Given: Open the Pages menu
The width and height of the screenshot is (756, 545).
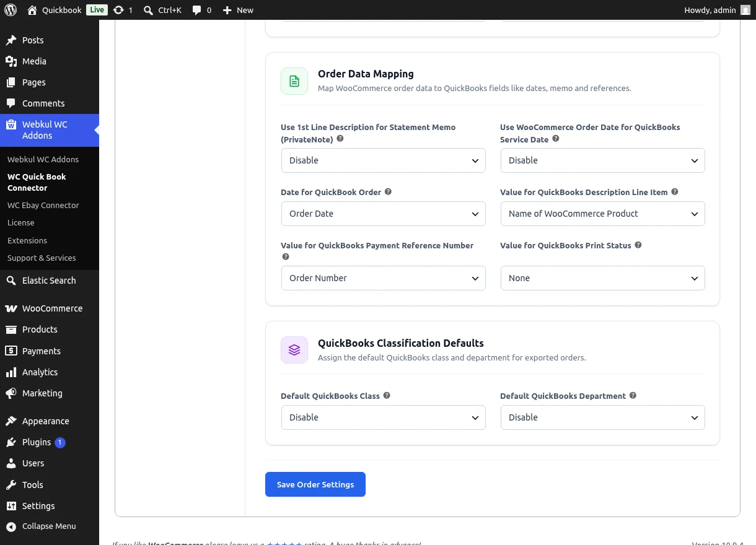Looking at the screenshot, I should pos(50,82).
